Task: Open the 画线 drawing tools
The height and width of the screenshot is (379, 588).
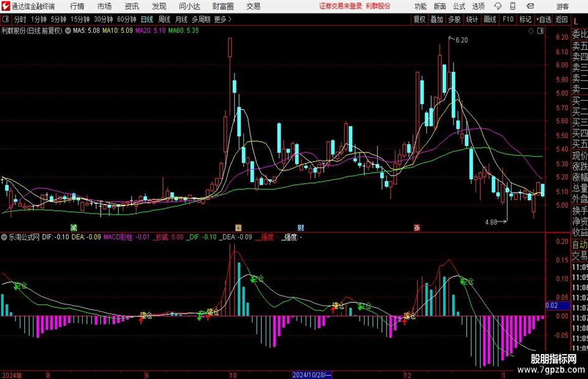Action: pyautogui.click(x=490, y=19)
